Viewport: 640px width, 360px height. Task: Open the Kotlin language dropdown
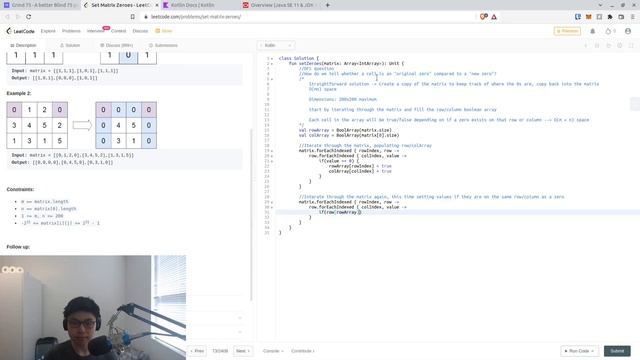point(276,45)
